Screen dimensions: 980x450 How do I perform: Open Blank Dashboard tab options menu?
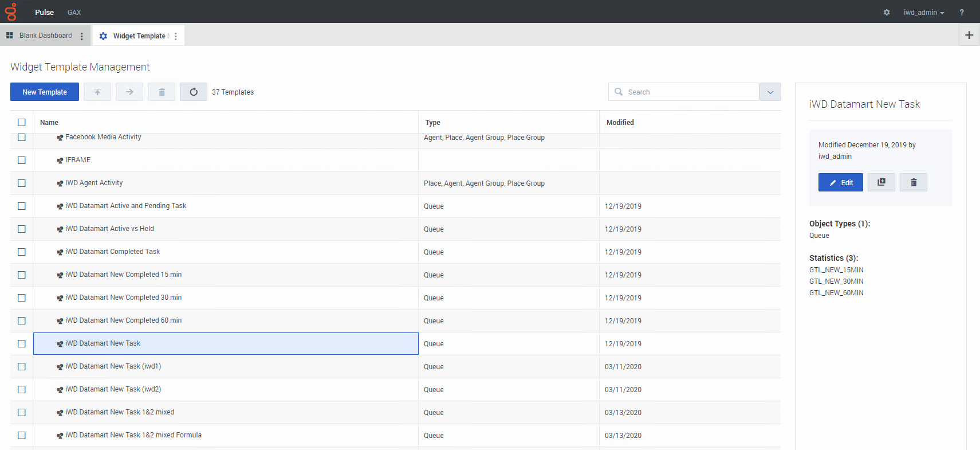[x=82, y=36]
